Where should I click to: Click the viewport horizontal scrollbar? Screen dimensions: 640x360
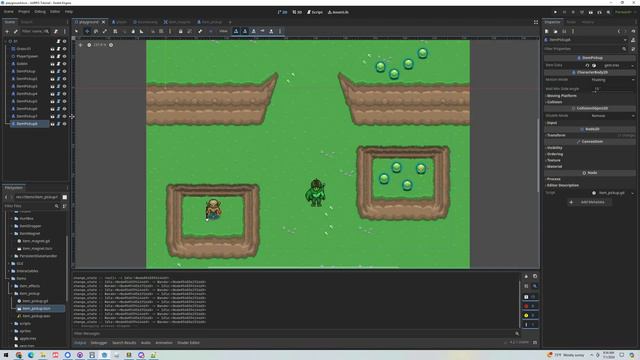pos(304,268)
